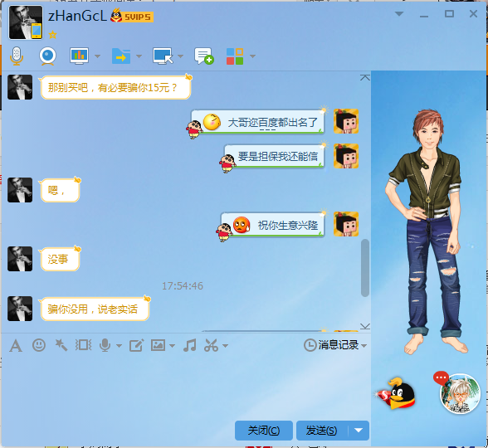
Task: Expand the send picture dropdown arrow
Action: pos(172,346)
